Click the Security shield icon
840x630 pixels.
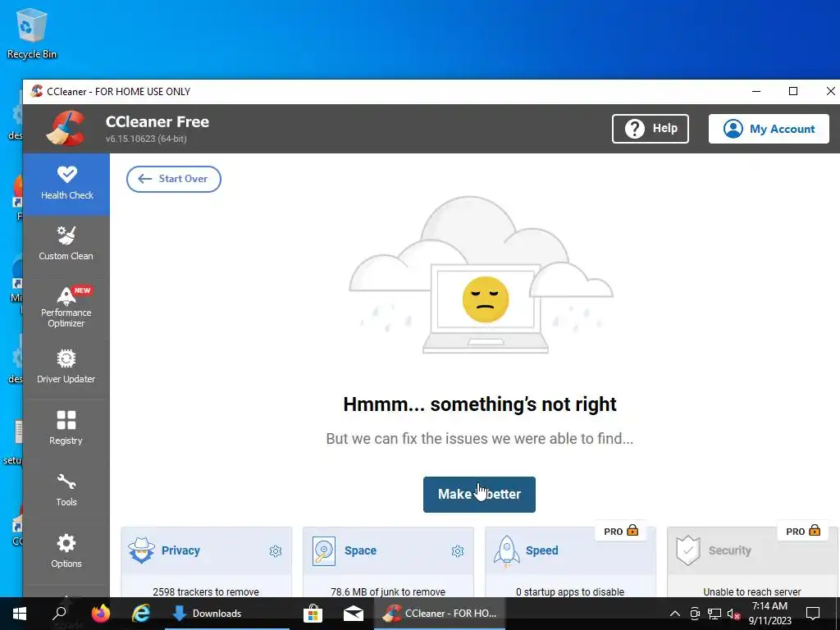tap(688, 551)
